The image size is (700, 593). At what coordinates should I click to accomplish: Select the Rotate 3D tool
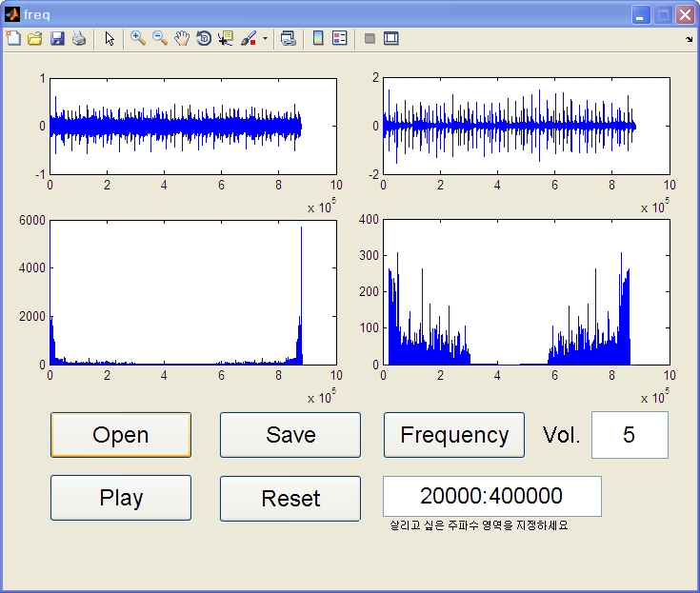(x=204, y=38)
